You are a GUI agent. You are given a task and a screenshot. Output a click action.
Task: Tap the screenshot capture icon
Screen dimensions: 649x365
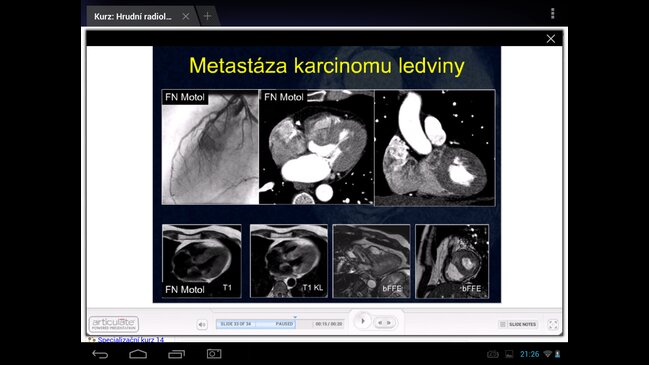pos(214,354)
